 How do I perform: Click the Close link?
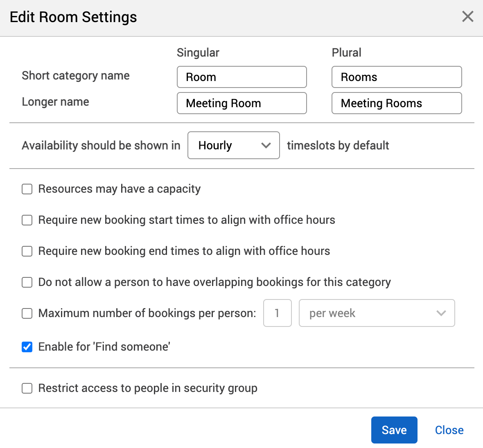pyautogui.click(x=449, y=430)
